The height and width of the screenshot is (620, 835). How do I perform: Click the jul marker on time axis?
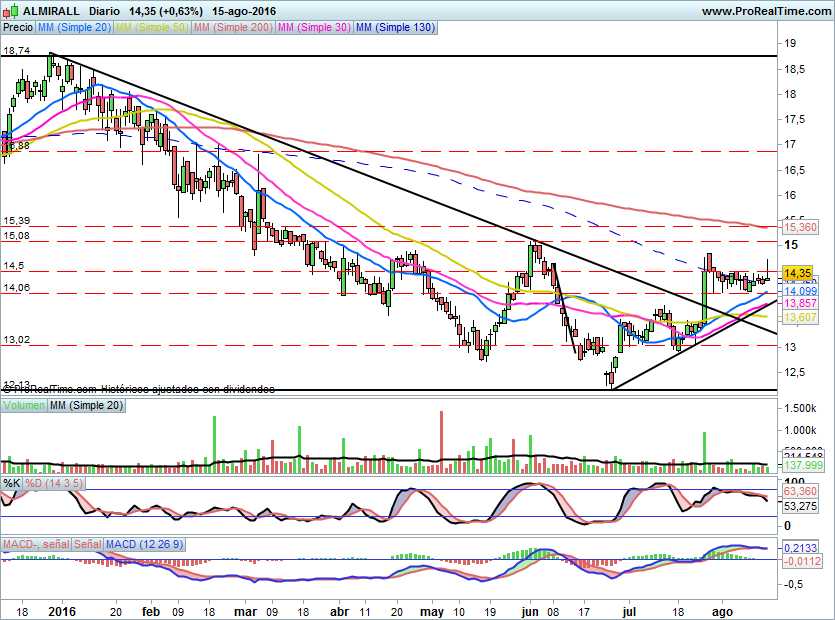(x=629, y=611)
